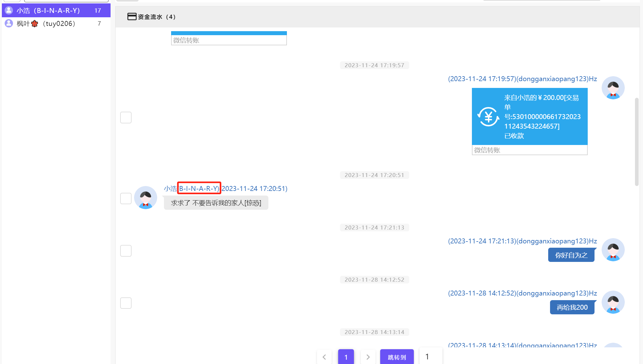Screen dimensions: 643x364
Task: Check the box beside the ¥200 transfer message
Action: (126, 118)
